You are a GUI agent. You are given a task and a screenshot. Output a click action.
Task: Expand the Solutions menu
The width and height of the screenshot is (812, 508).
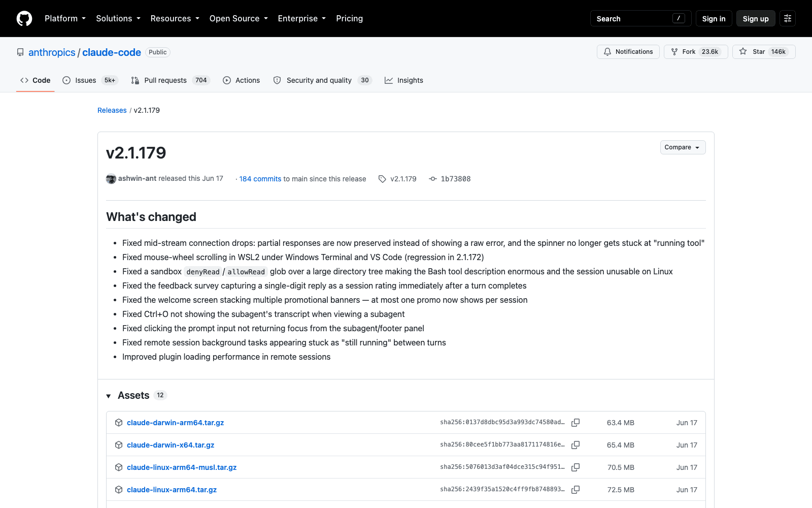[x=118, y=18]
